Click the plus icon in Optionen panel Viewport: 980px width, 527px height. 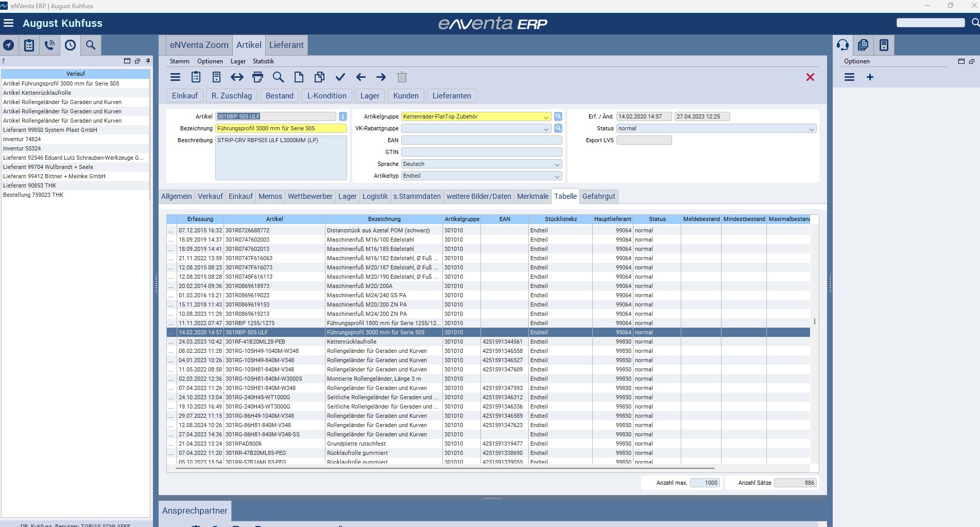[x=870, y=77]
